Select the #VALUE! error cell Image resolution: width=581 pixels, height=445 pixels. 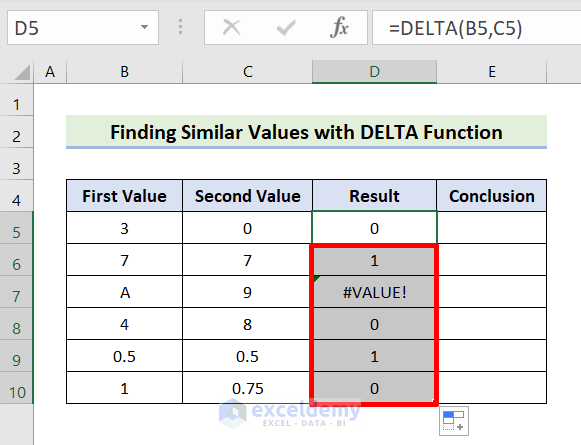(374, 292)
